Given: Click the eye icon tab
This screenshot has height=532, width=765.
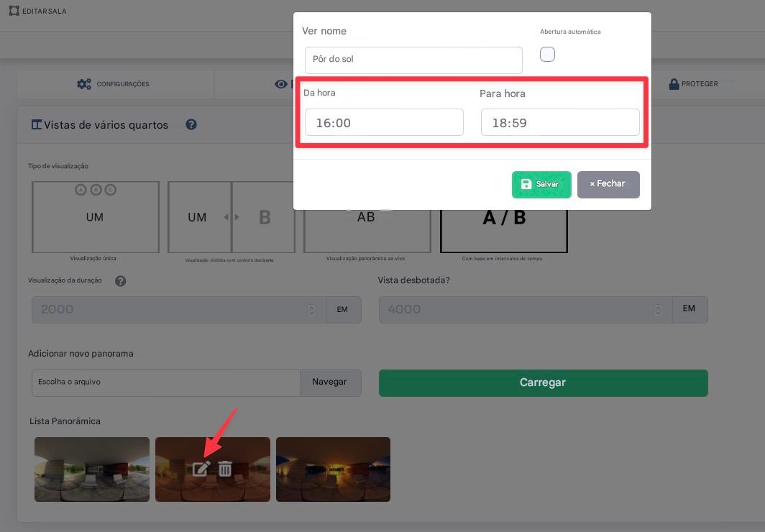Looking at the screenshot, I should 281,84.
